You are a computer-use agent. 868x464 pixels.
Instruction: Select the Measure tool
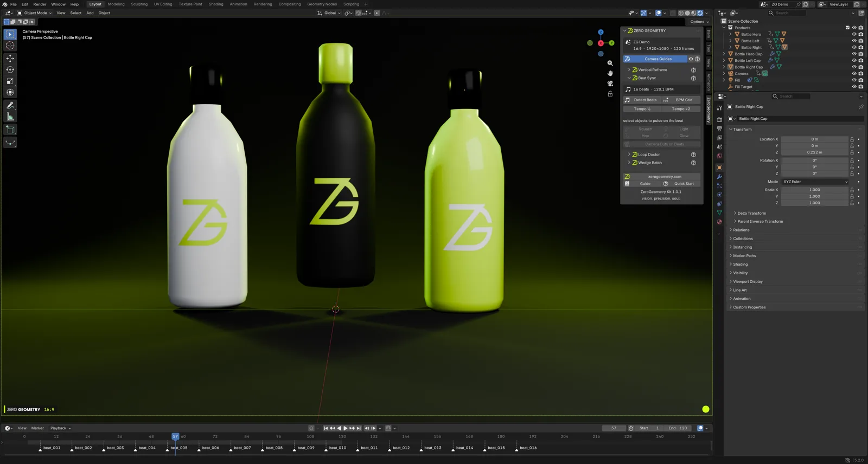(x=10, y=117)
